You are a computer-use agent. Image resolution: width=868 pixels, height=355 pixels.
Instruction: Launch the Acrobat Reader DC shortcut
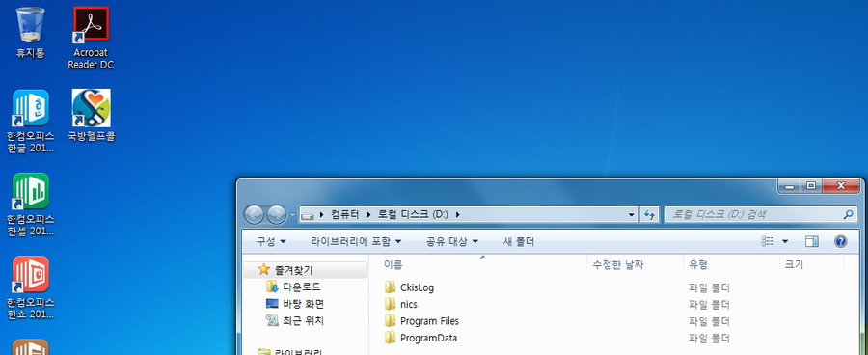[91, 39]
